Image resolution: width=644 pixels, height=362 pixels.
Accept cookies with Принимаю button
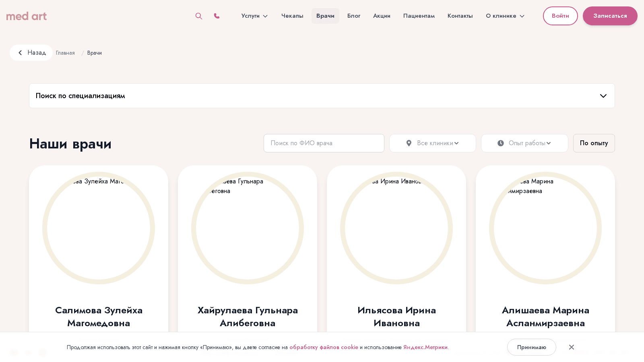tap(532, 347)
